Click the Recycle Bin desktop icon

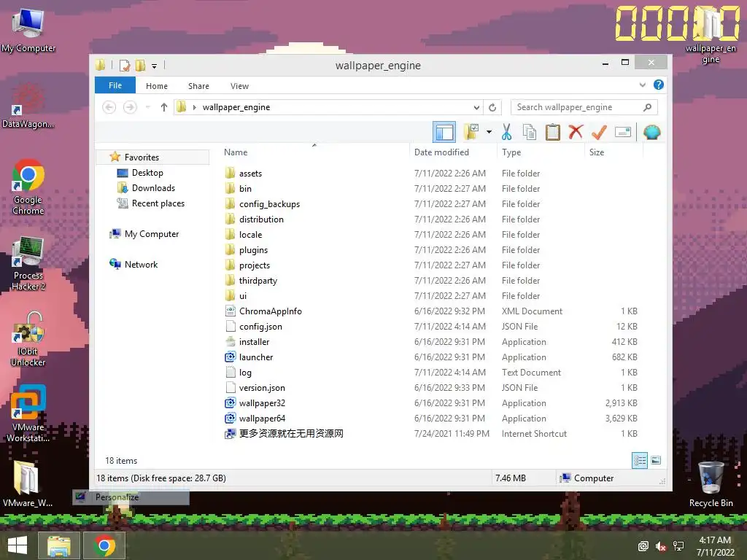[x=711, y=483]
